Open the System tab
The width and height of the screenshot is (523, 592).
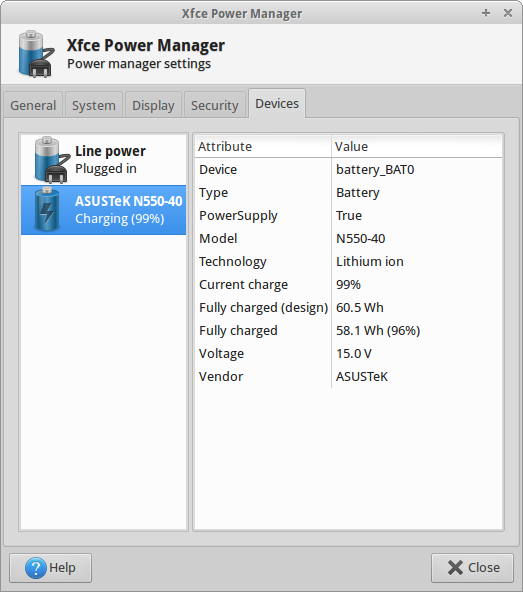tap(94, 105)
